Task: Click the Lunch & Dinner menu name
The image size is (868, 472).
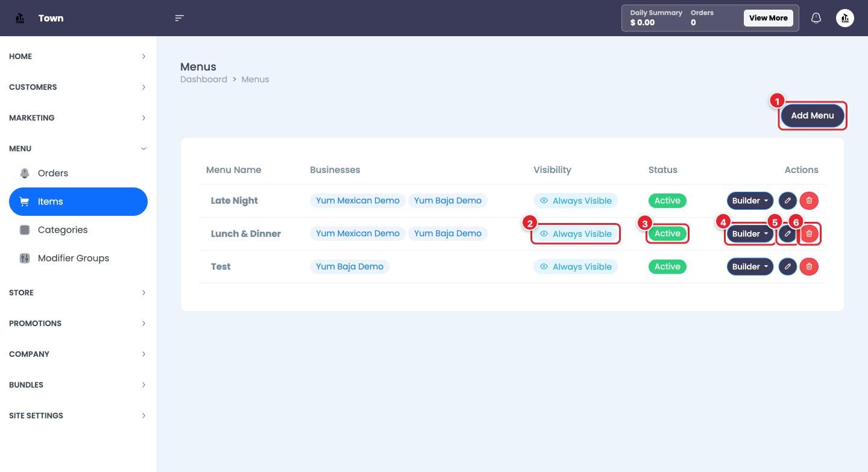Action: (x=246, y=234)
